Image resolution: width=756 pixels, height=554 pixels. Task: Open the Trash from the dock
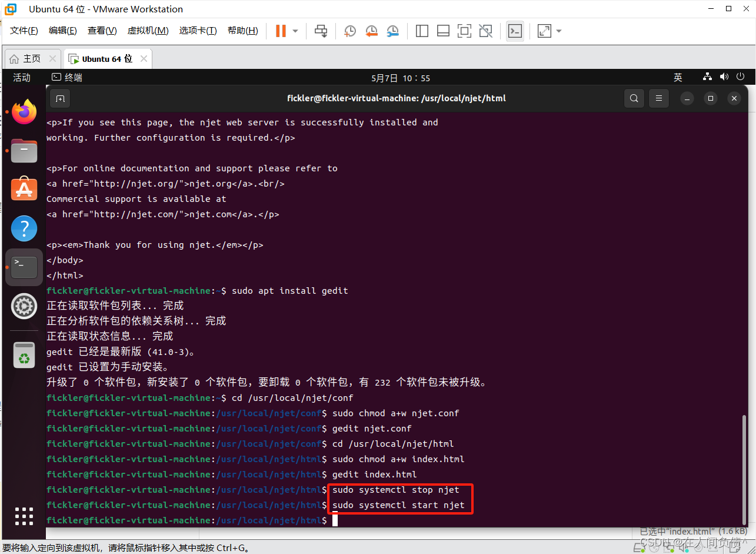pyautogui.click(x=24, y=355)
